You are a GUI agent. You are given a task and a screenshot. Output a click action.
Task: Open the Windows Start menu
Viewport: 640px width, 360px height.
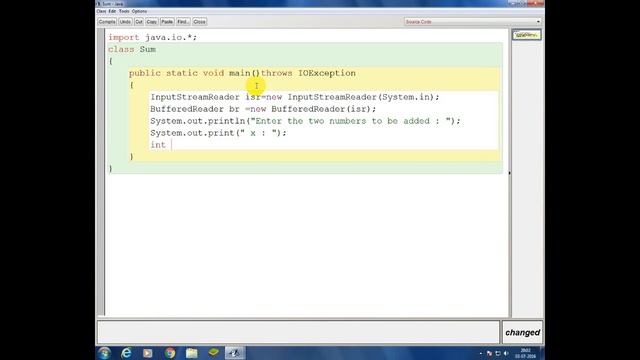[104, 353]
